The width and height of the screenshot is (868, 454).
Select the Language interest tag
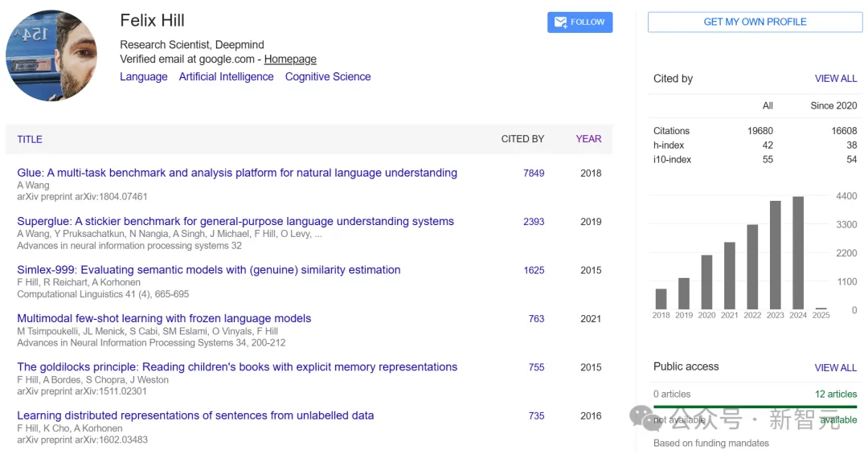coord(144,77)
